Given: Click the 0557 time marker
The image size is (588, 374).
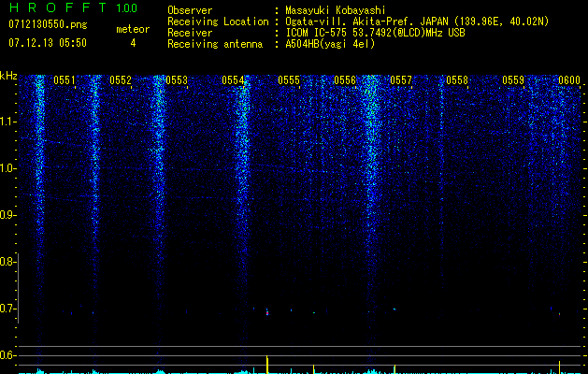Looking at the screenshot, I should point(401,80).
